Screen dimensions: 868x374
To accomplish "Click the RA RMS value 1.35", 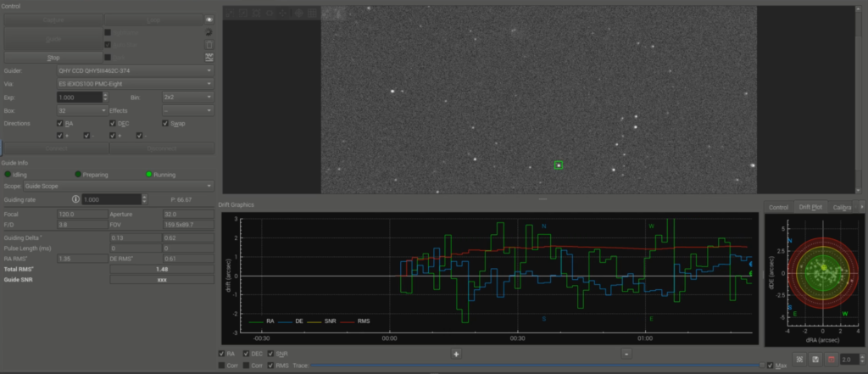I will tap(82, 258).
